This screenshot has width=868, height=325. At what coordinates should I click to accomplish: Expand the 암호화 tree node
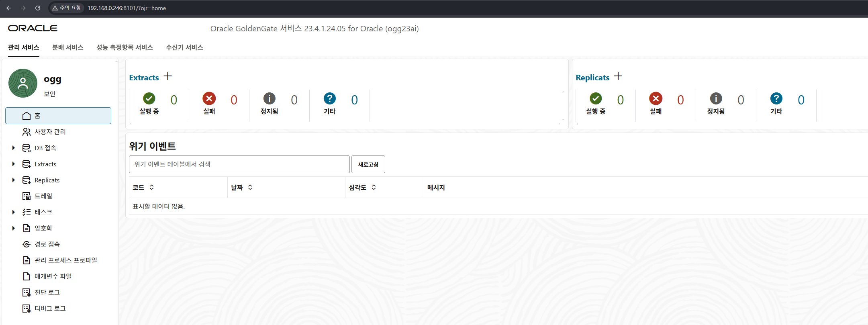coord(14,228)
